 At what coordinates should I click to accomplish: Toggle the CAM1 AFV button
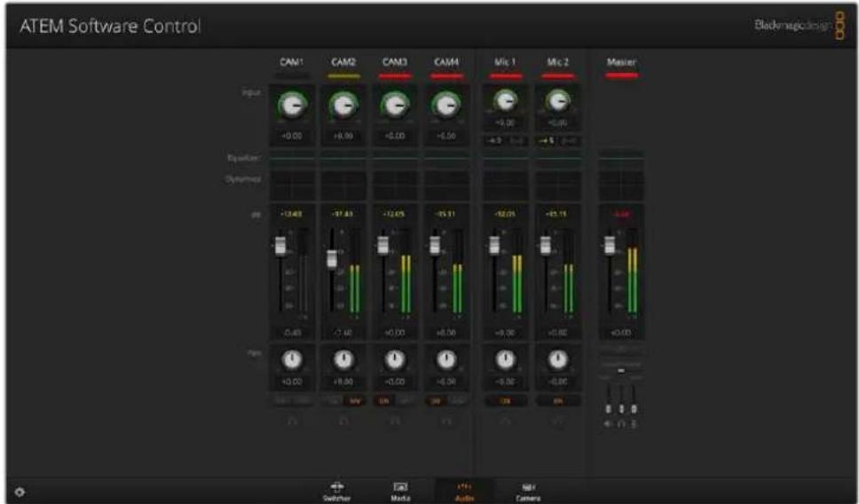tap(303, 401)
